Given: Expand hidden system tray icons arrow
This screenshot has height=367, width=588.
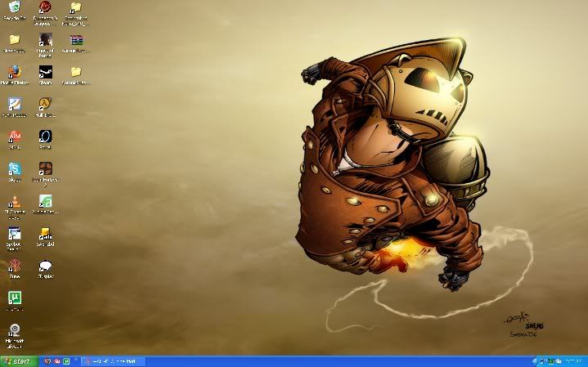Looking at the screenshot, I should [536, 361].
